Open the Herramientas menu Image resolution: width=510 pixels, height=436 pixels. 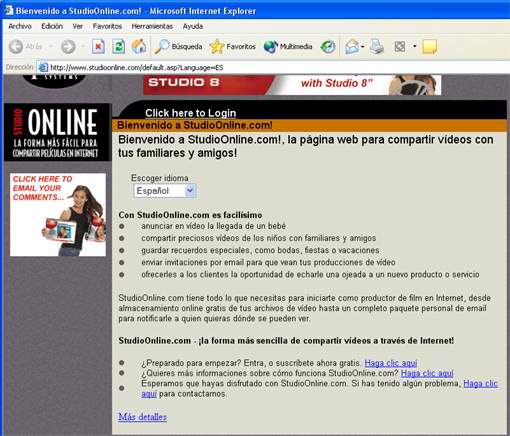[x=152, y=26]
